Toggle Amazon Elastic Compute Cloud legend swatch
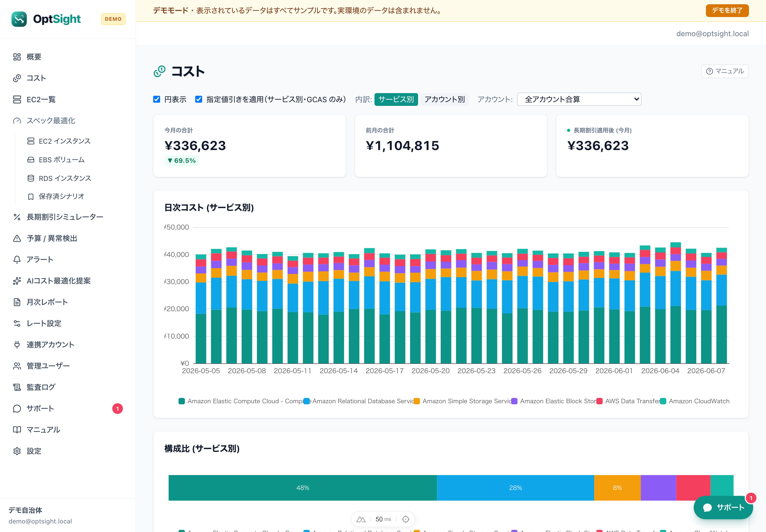The height and width of the screenshot is (532, 766). click(182, 401)
